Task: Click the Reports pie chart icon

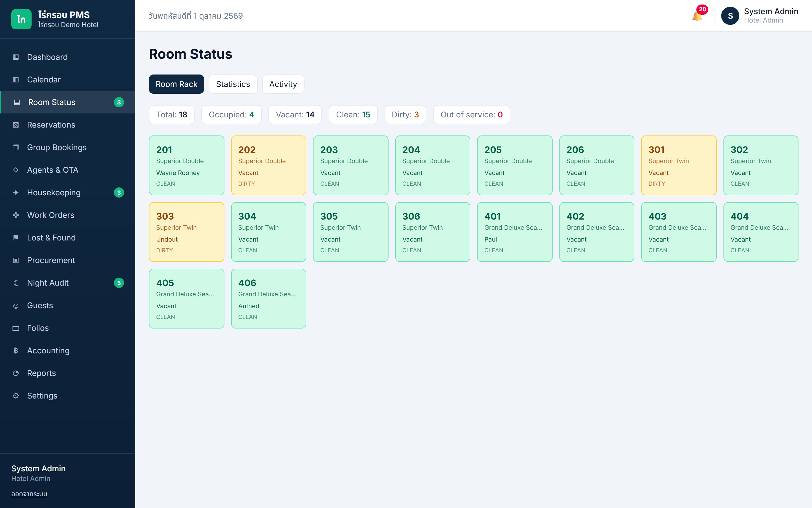Action: pos(16,373)
